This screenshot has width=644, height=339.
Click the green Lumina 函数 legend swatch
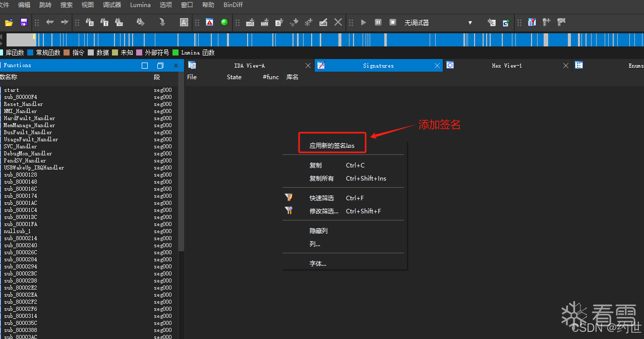pos(175,52)
